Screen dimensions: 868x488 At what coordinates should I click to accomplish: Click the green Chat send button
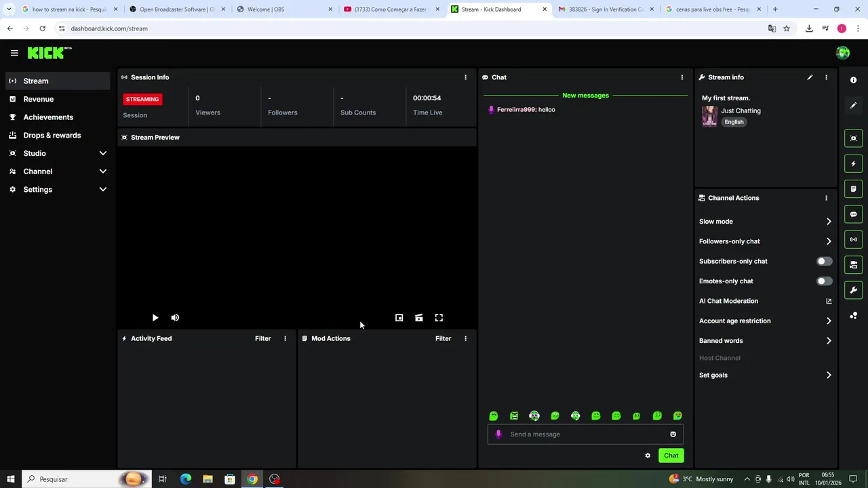[x=671, y=455]
